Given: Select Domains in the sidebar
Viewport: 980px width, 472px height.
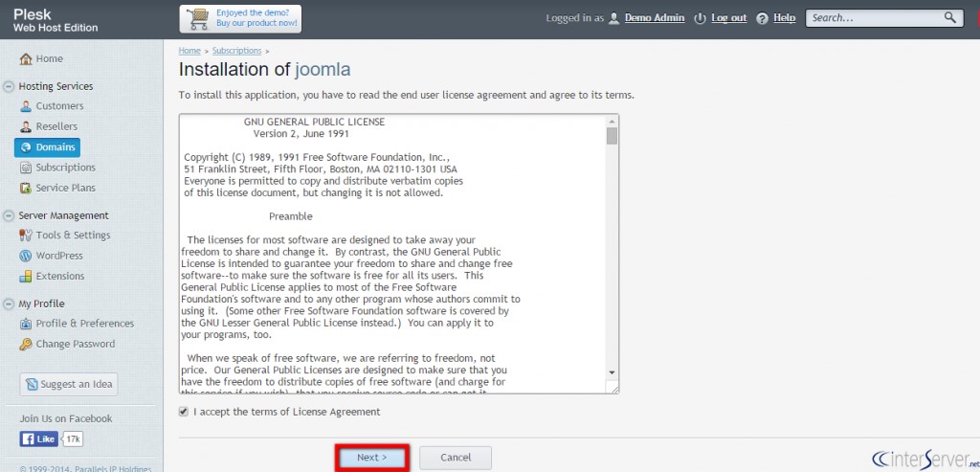Looking at the screenshot, I should click(x=47, y=147).
